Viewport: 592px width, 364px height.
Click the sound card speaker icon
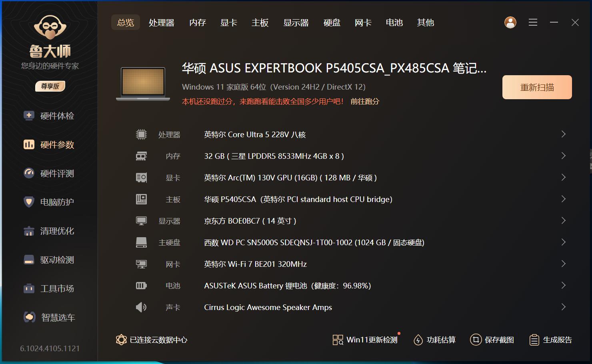[x=141, y=307]
